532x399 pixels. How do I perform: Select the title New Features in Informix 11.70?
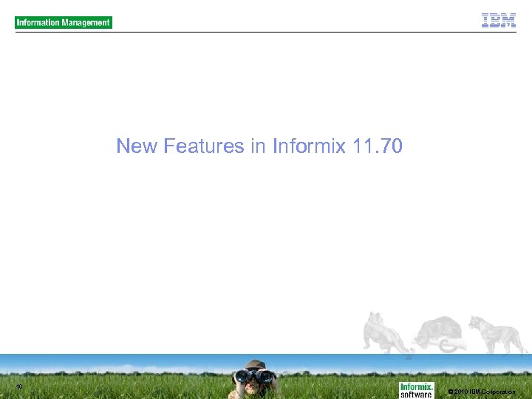[x=259, y=146]
